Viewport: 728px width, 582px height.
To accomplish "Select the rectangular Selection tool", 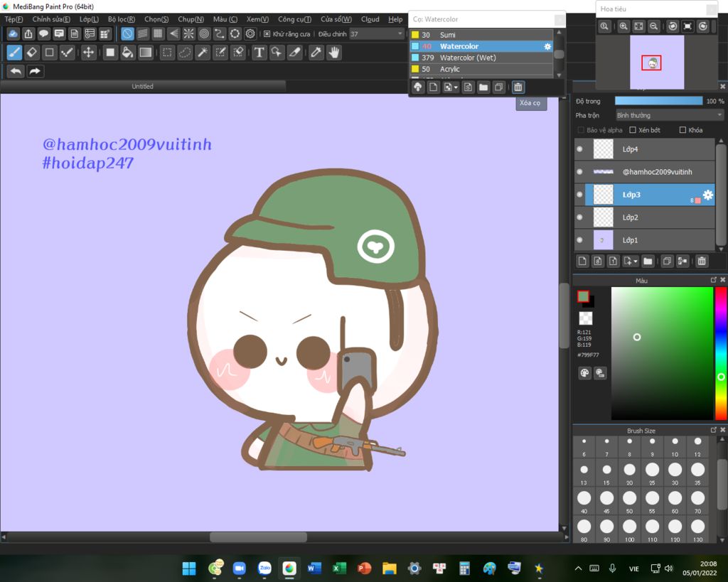I will click(x=167, y=53).
